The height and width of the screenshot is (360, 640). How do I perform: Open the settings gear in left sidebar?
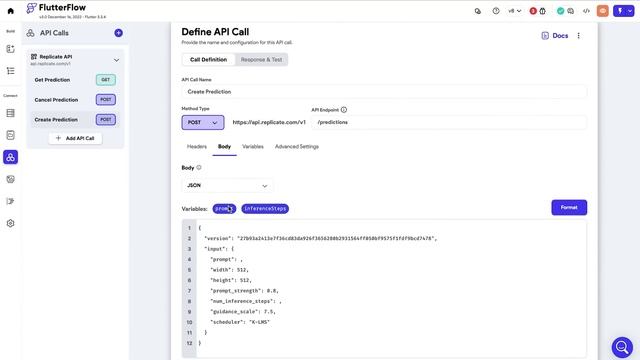pyautogui.click(x=11, y=223)
